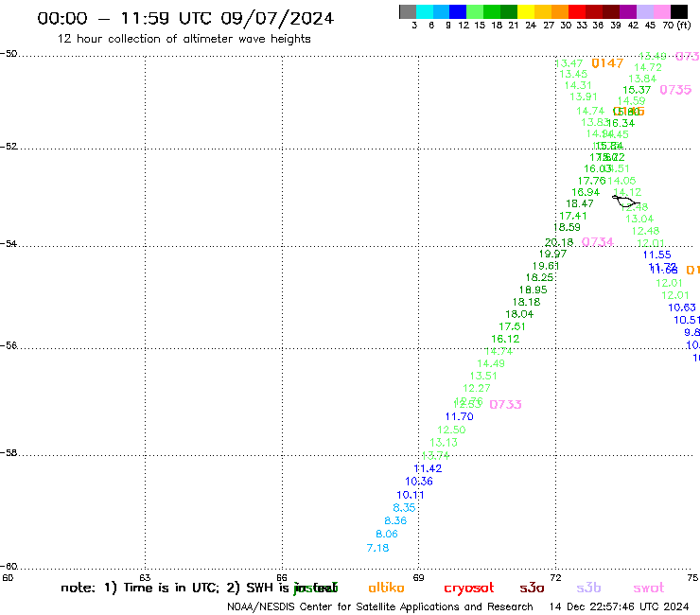The width and height of the screenshot is (700, 615).
Task: Click the NOAA/NESDIS Center credit line
Action: [x=380, y=607]
